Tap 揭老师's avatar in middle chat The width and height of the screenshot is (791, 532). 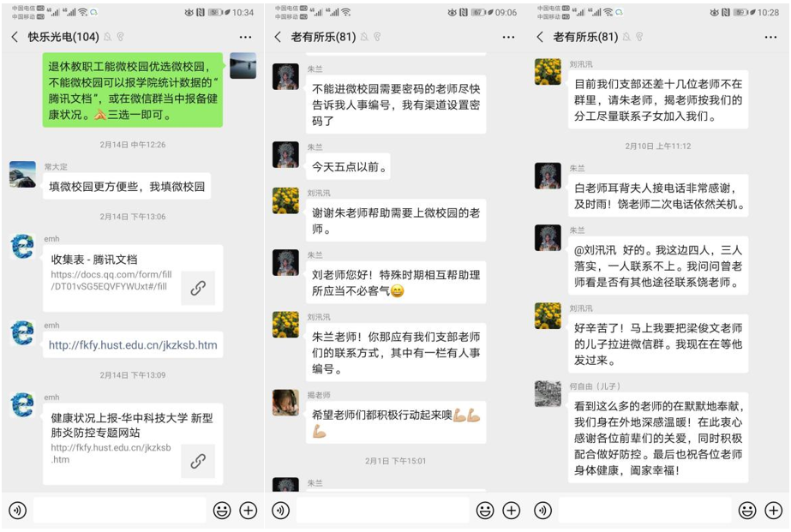285,403
